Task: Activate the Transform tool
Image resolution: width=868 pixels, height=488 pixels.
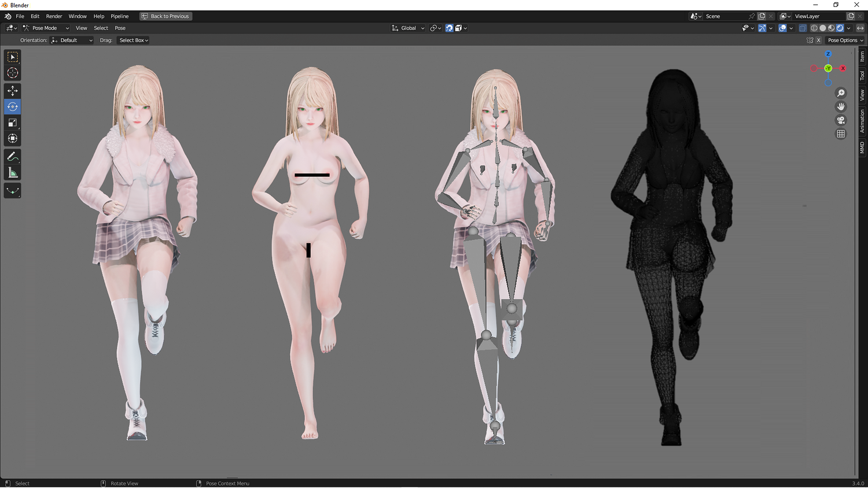Action: click(x=13, y=138)
